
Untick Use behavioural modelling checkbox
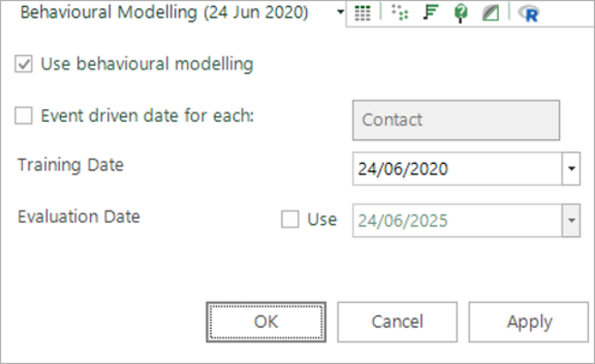pos(25,64)
